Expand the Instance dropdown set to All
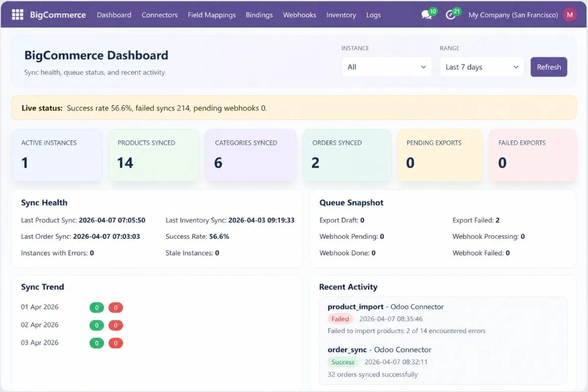 click(387, 67)
